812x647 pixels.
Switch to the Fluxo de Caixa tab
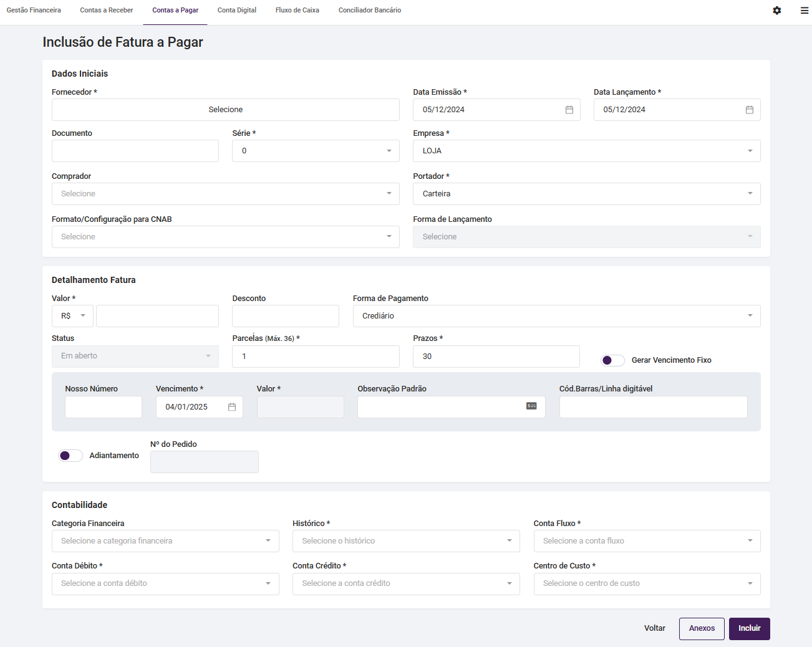297,11
